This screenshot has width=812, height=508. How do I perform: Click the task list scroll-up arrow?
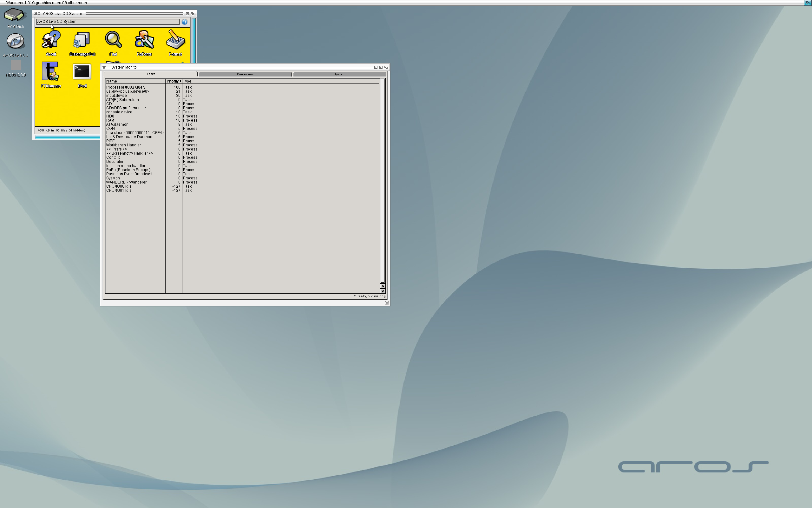(383, 286)
